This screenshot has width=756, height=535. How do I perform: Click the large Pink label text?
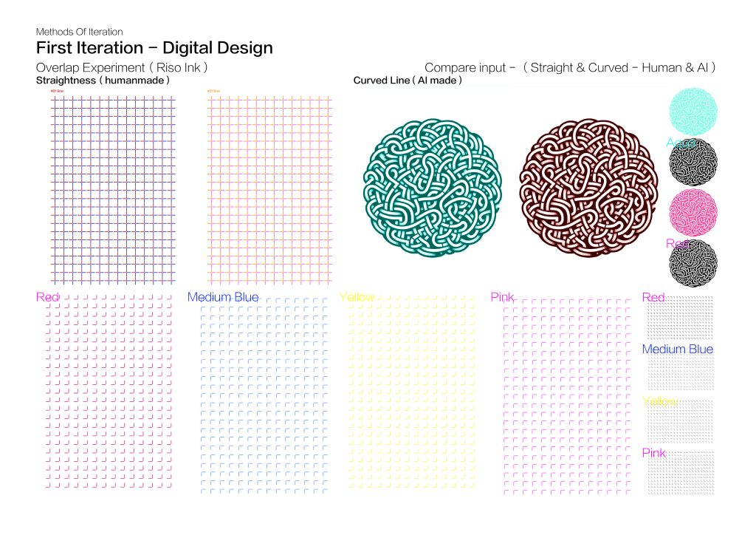coord(502,297)
